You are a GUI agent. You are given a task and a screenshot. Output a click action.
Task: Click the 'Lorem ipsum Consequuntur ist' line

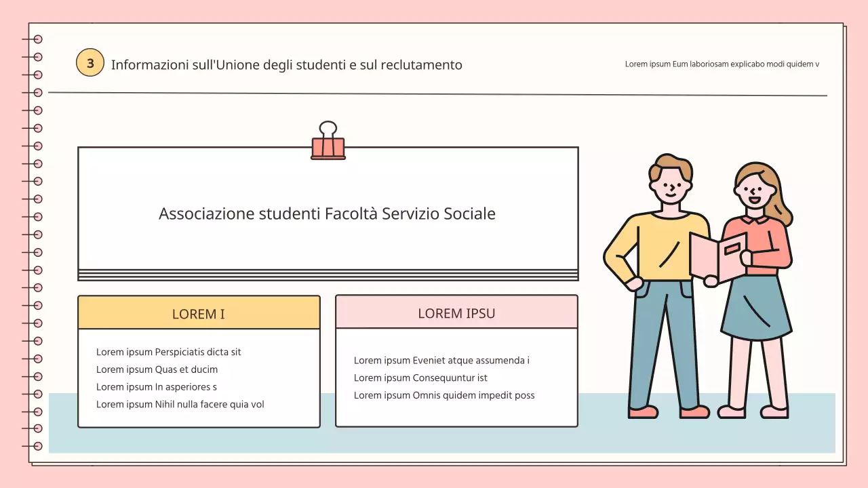[x=420, y=378]
